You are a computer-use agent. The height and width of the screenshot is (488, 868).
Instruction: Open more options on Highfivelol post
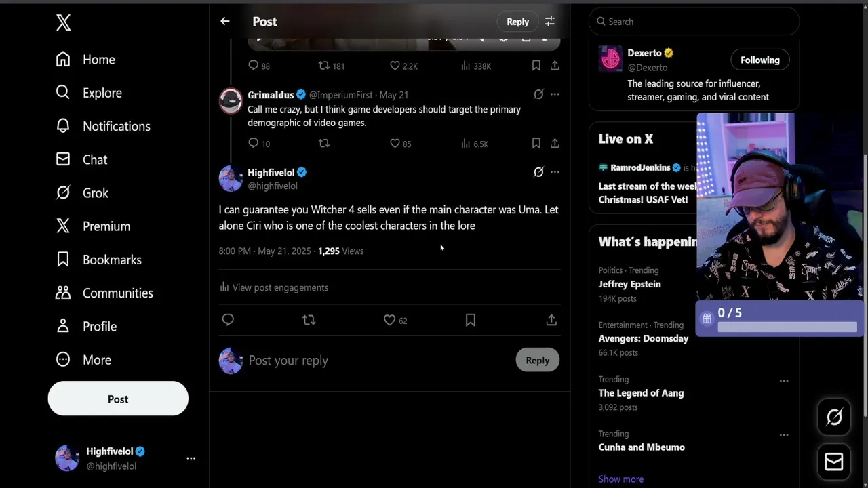point(555,172)
